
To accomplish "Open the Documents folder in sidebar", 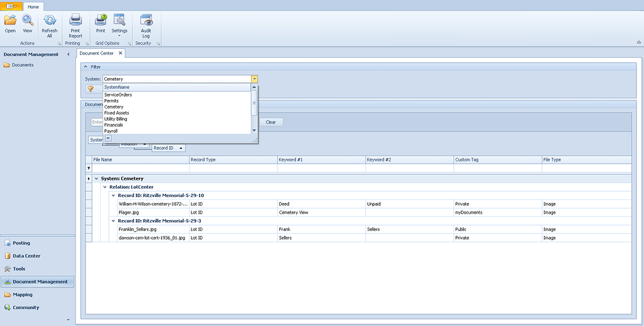I will (19, 65).
